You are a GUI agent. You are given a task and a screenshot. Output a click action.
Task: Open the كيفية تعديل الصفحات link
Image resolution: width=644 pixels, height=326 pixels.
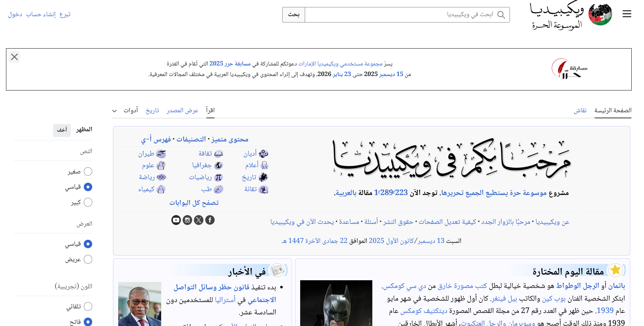tap(447, 222)
